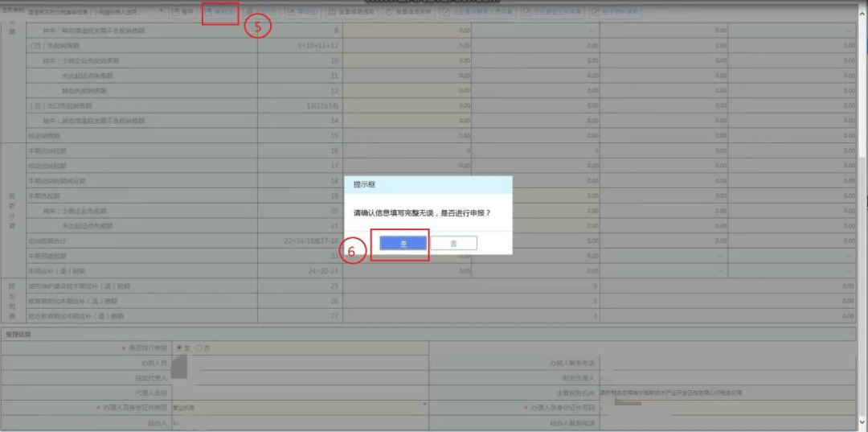Image resolution: width=868 pixels, height=432 pixels.
Task: Click 本期应补(退)税额 row 24 label
Action: [56, 271]
